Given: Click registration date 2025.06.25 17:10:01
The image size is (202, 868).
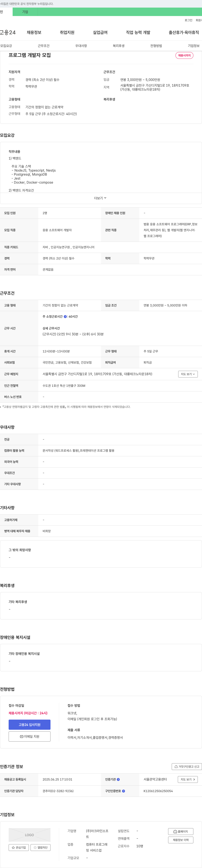Looking at the screenshot, I should click(57, 779).
